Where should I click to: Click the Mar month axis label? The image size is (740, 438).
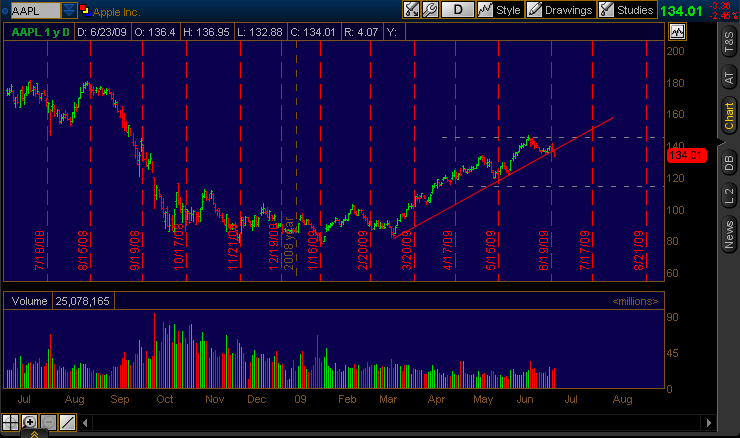point(388,399)
